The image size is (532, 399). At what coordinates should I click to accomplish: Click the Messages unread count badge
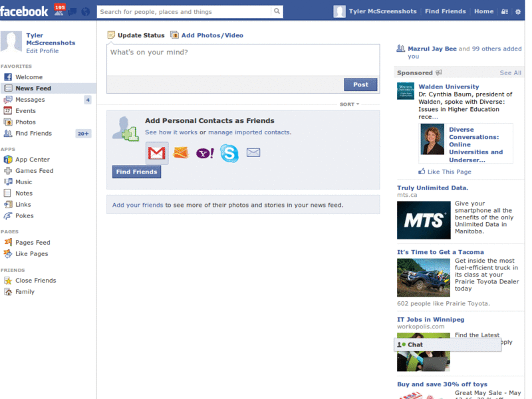coord(88,100)
